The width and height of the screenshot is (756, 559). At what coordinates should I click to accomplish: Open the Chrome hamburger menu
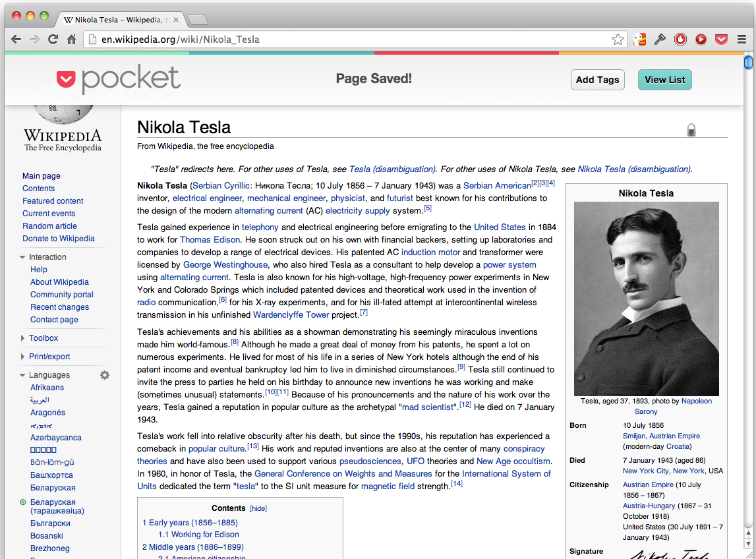742,40
